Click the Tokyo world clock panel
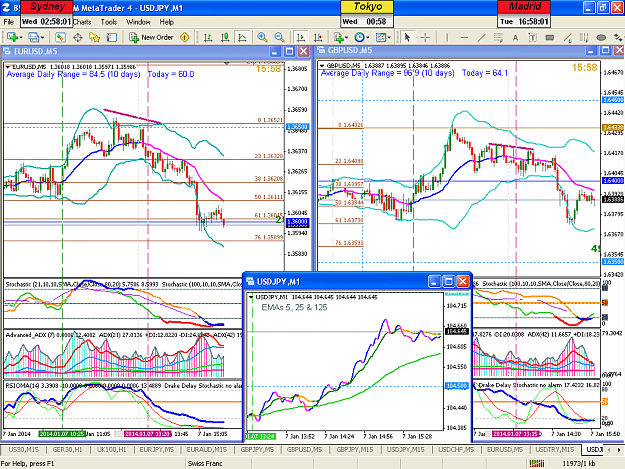This screenshot has height=469, width=625. pos(367,14)
